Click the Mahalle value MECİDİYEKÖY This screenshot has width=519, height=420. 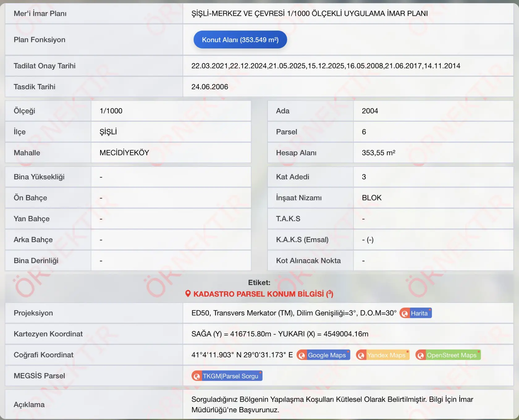click(124, 153)
